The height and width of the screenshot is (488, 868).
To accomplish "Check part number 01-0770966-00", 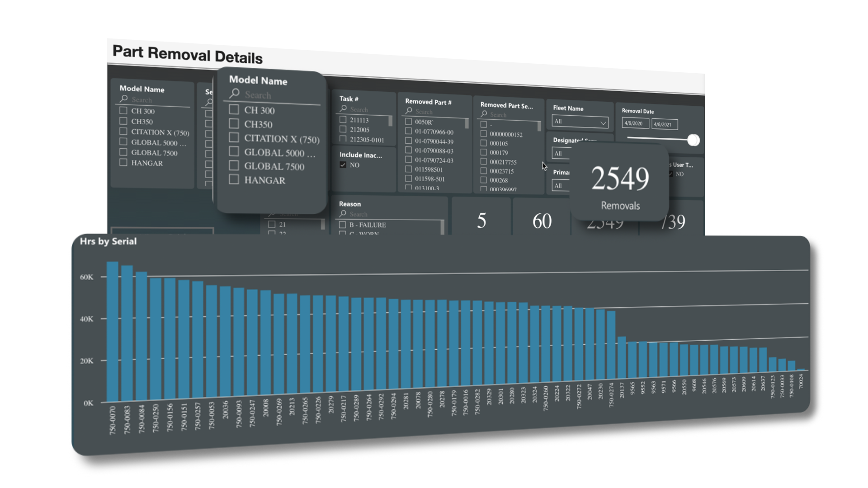I will 408,131.
